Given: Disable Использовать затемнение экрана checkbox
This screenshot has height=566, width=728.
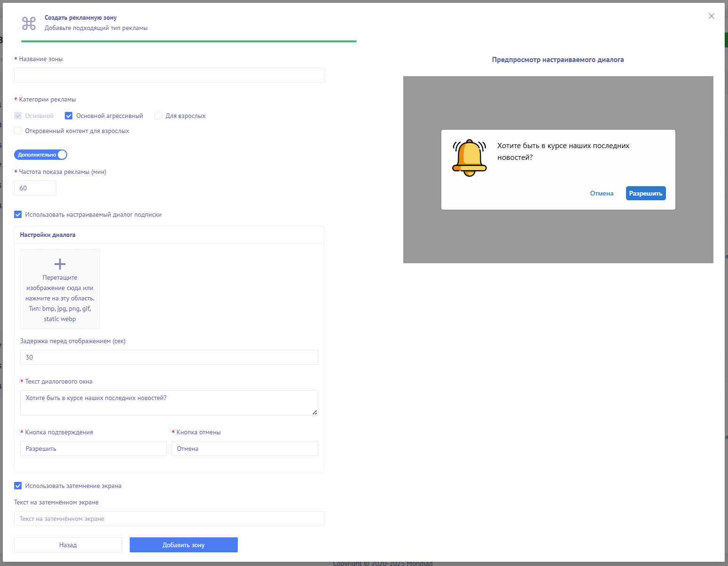Looking at the screenshot, I should (18, 486).
